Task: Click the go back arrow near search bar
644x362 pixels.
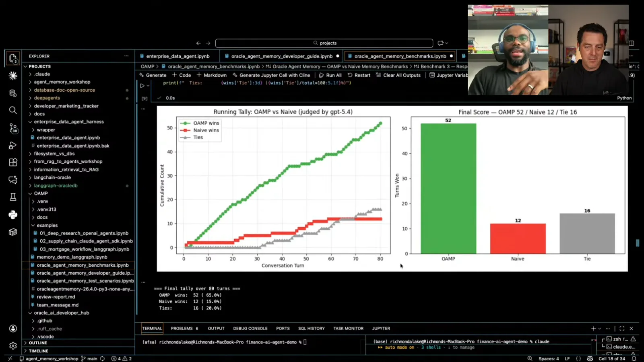Action: (x=198, y=43)
